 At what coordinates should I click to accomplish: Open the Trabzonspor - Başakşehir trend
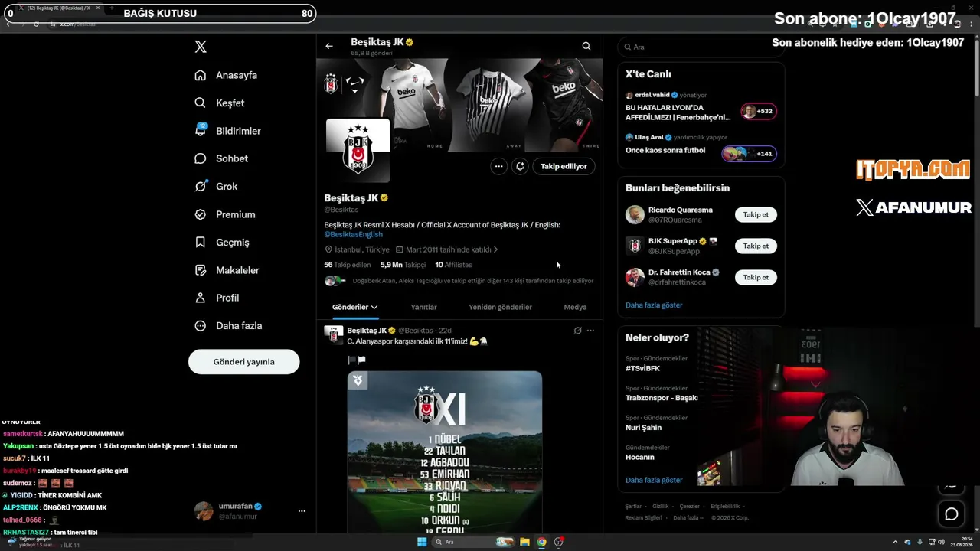coord(661,398)
